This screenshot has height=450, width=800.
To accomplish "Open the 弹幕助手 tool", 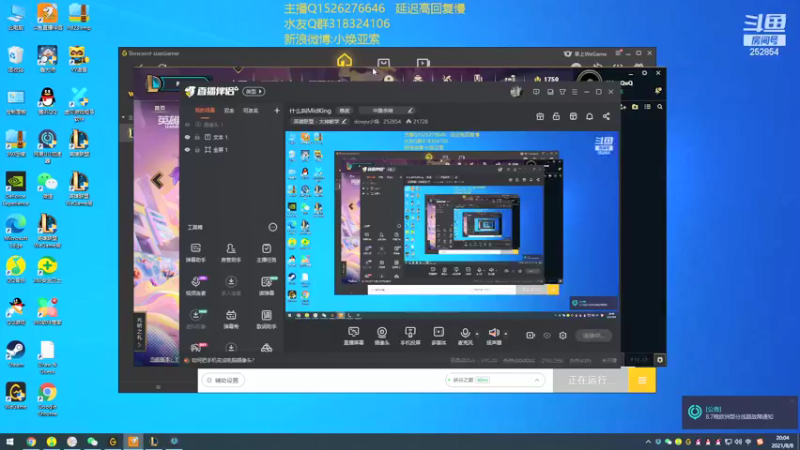I will point(195,253).
